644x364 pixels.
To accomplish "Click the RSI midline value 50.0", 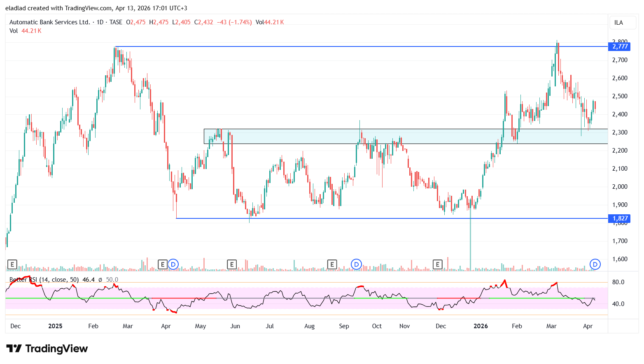I will coord(112,280).
